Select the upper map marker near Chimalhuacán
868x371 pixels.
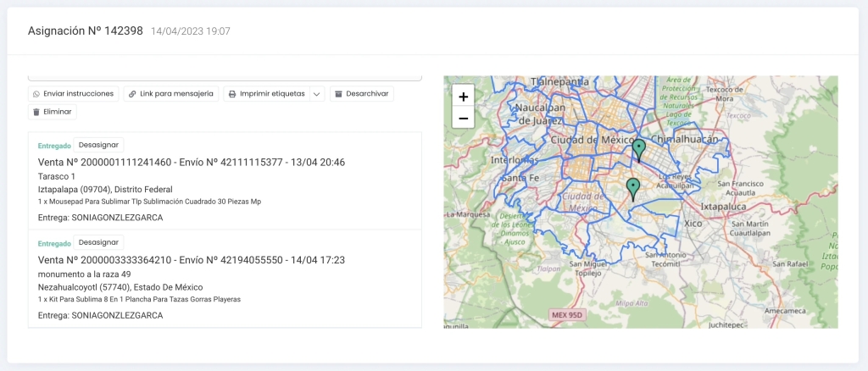point(639,149)
